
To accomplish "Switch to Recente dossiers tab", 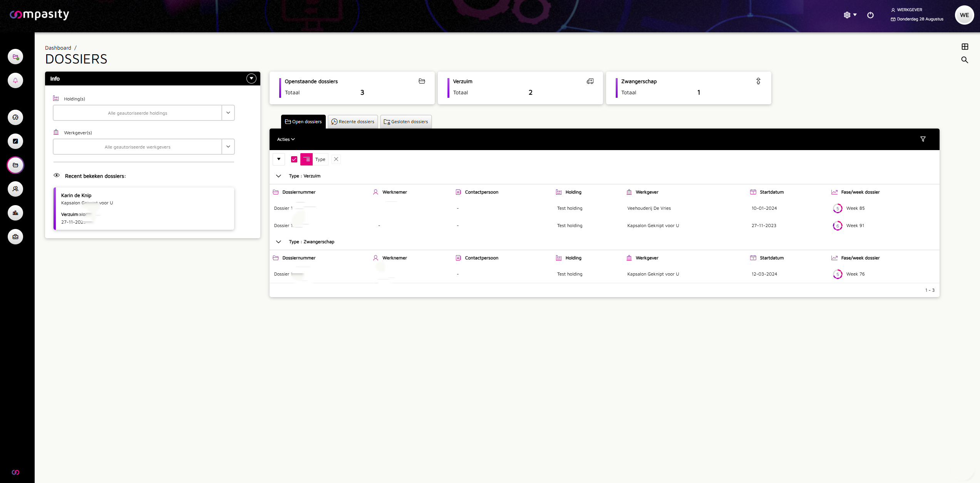I will tap(353, 122).
